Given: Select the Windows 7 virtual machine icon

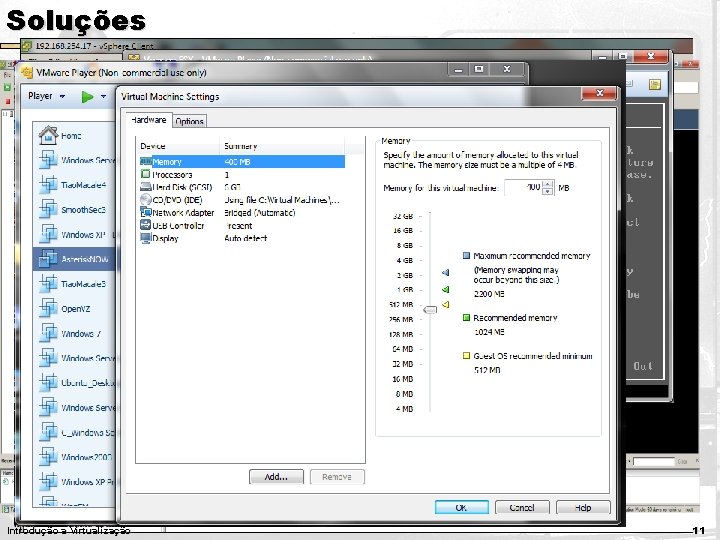Looking at the screenshot, I should pyautogui.click(x=48, y=333).
